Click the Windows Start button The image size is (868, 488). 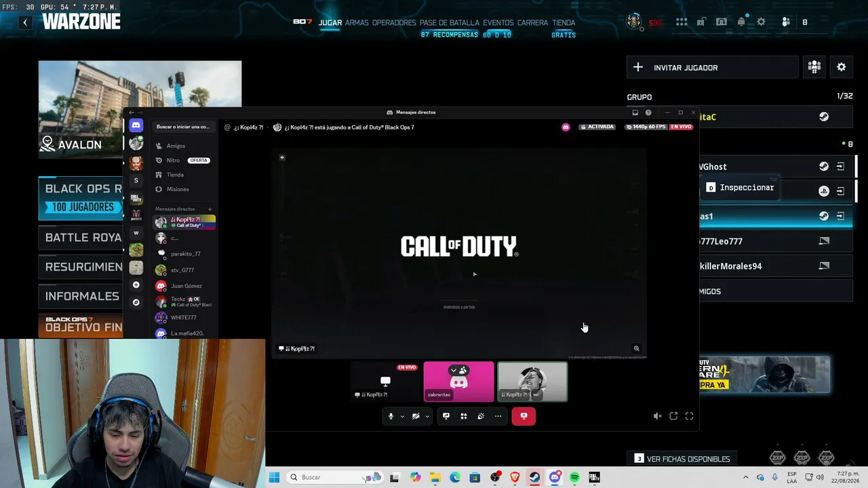click(x=274, y=477)
